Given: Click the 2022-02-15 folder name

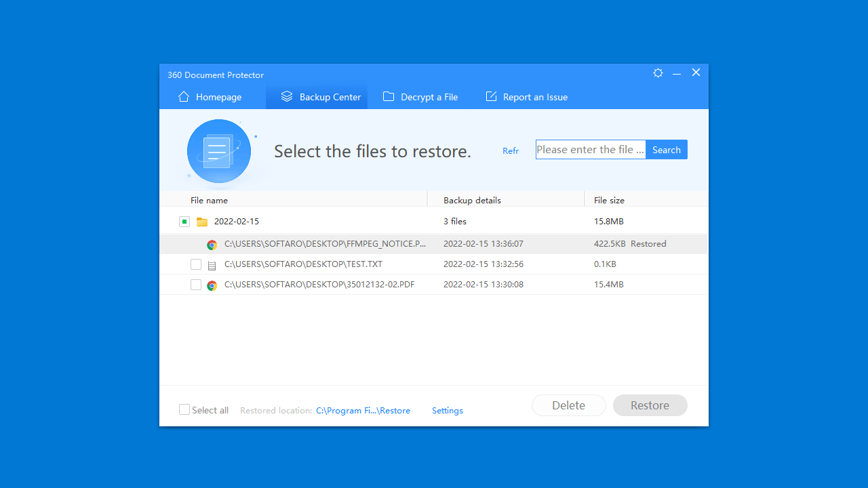Looking at the screenshot, I should click(237, 222).
